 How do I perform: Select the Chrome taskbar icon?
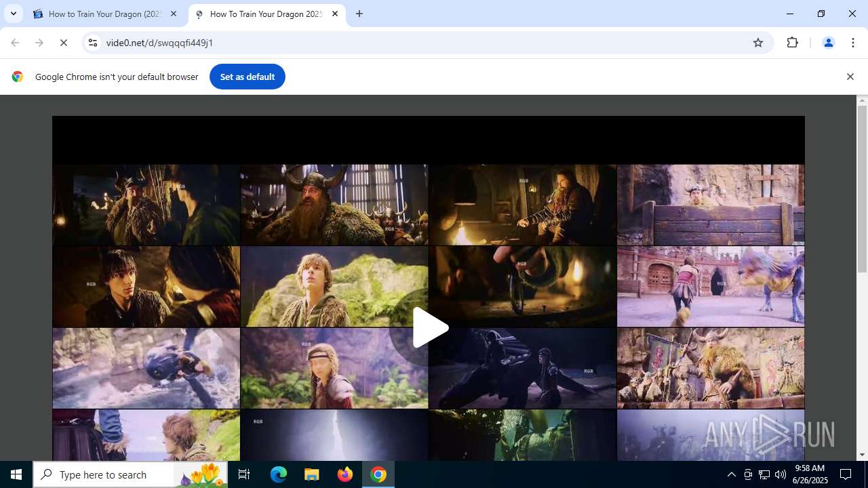pyautogui.click(x=378, y=474)
